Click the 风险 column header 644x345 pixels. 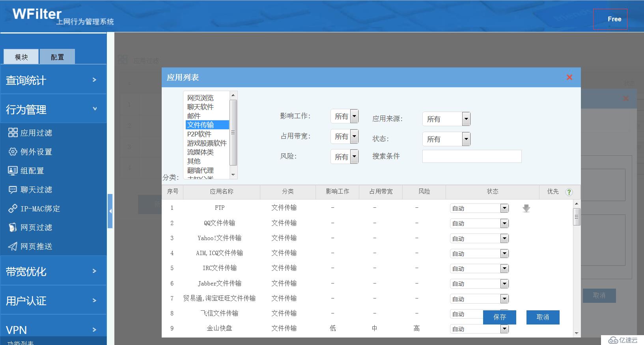[x=424, y=192]
